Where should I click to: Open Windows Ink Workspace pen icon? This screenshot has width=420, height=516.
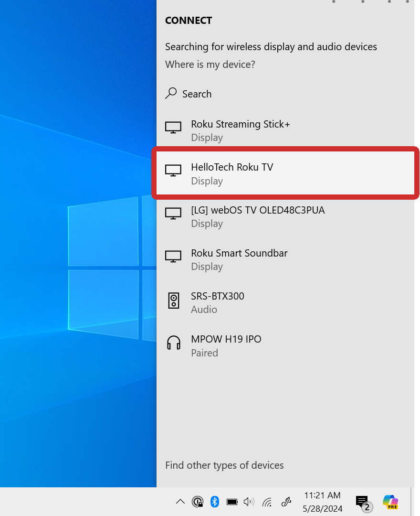[x=285, y=501]
